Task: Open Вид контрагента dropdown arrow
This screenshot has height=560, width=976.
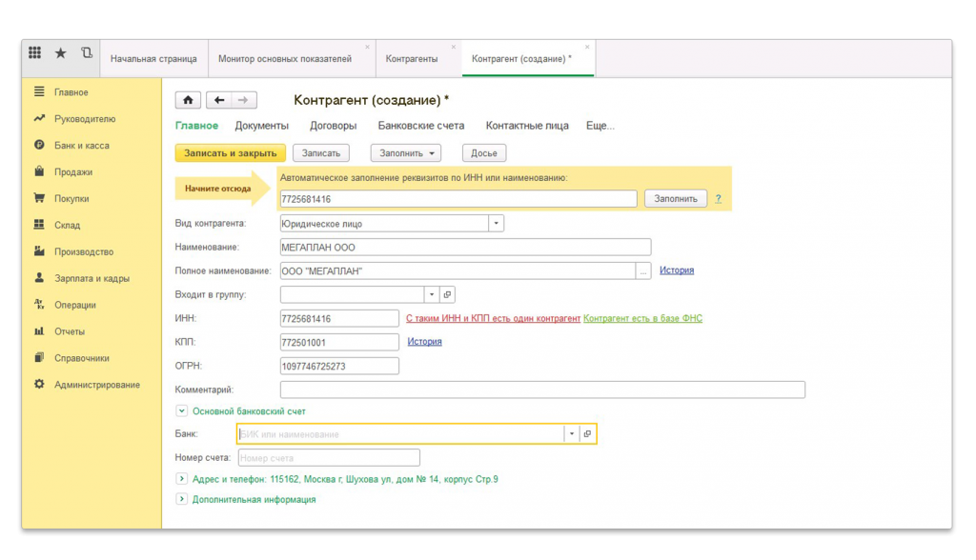Action: pyautogui.click(x=496, y=224)
